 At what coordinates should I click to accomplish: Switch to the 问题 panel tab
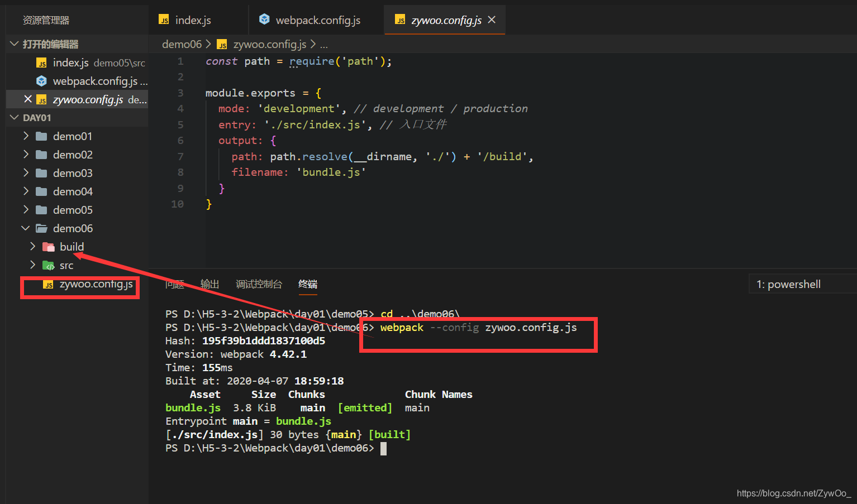[x=175, y=284]
